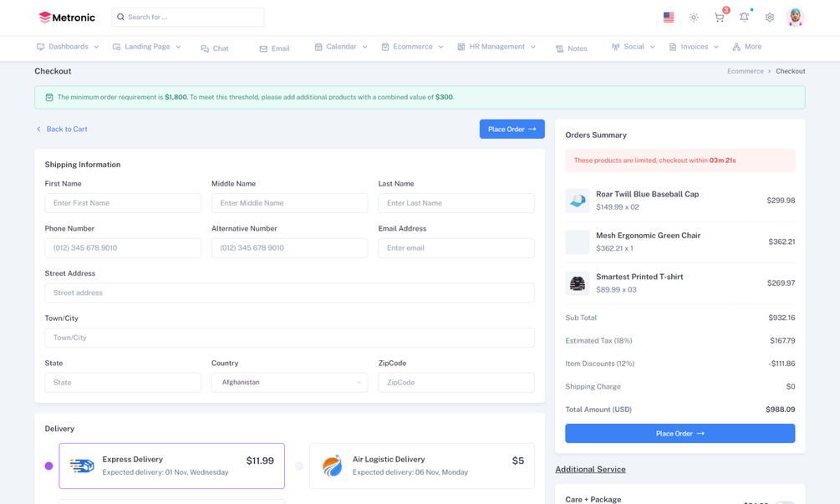Click the Landing Page icon
This screenshot has width=840, height=504.
pos(116,47)
